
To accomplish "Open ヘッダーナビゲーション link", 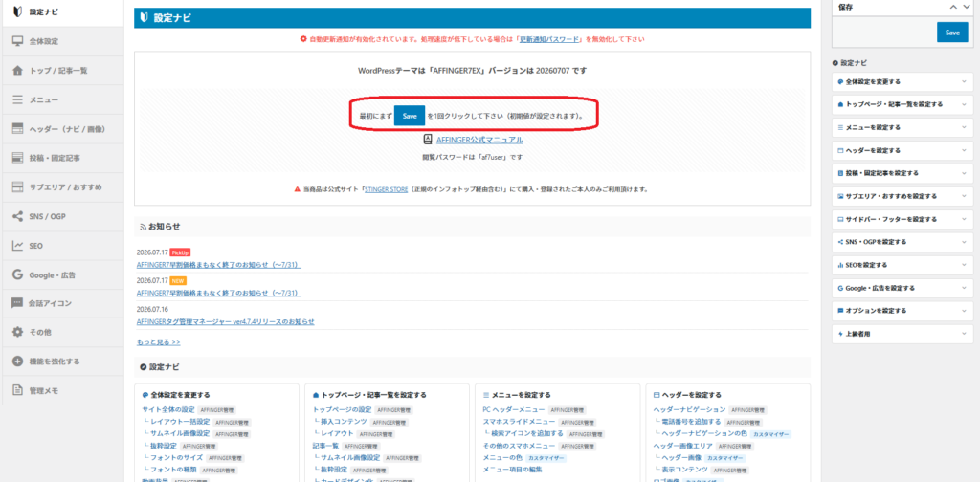I will (689, 410).
